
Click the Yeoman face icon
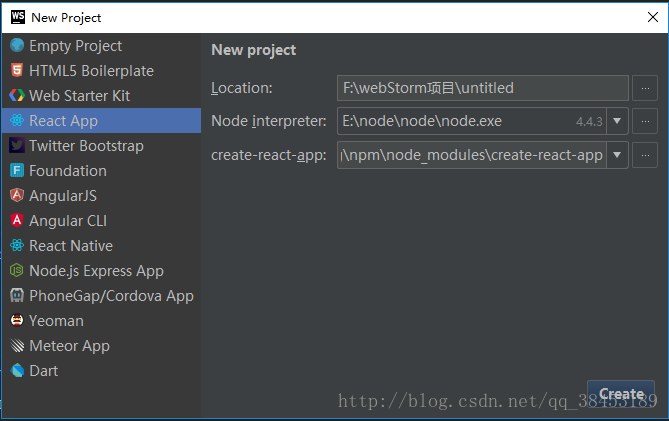[17, 320]
